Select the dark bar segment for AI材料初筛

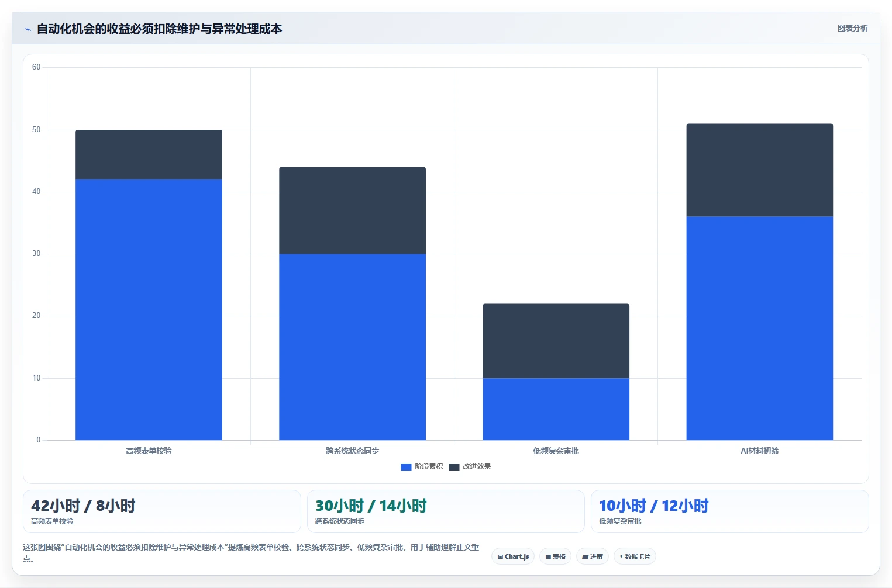(759, 170)
